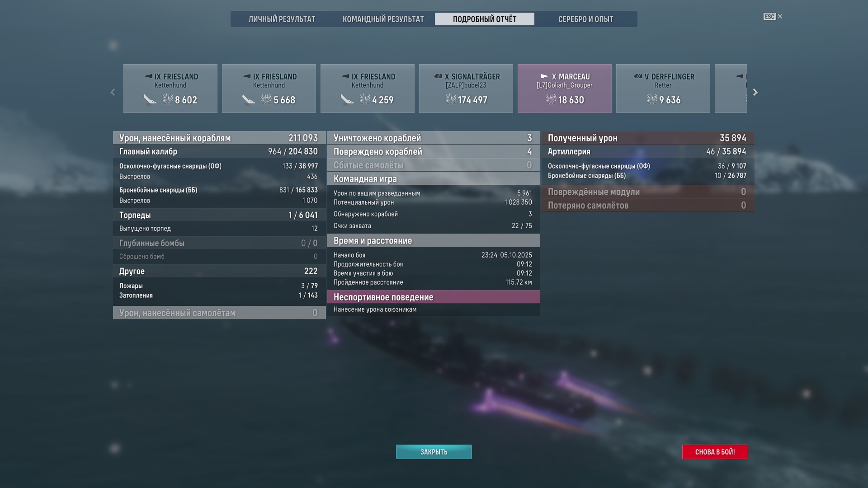The height and width of the screenshot is (488, 868).
Task: Select the Подробный отчёт tab
Action: coord(485,19)
